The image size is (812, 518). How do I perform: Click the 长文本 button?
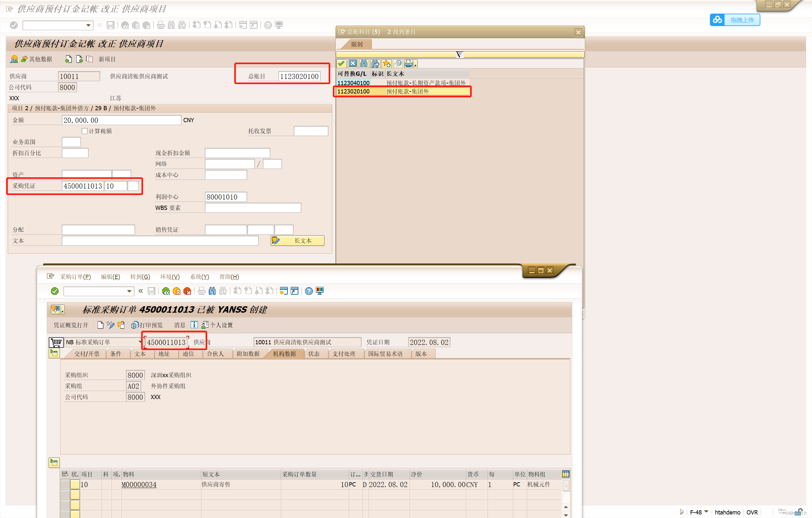297,240
